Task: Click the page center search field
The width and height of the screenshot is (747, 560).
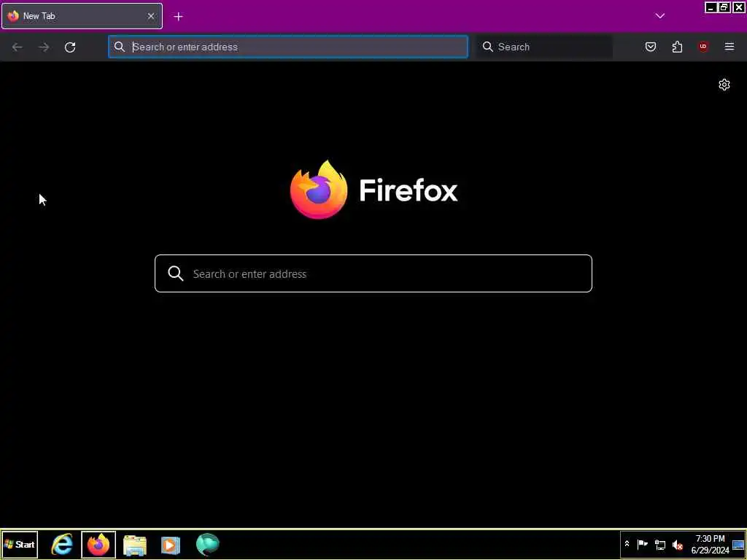Action: pos(373,273)
